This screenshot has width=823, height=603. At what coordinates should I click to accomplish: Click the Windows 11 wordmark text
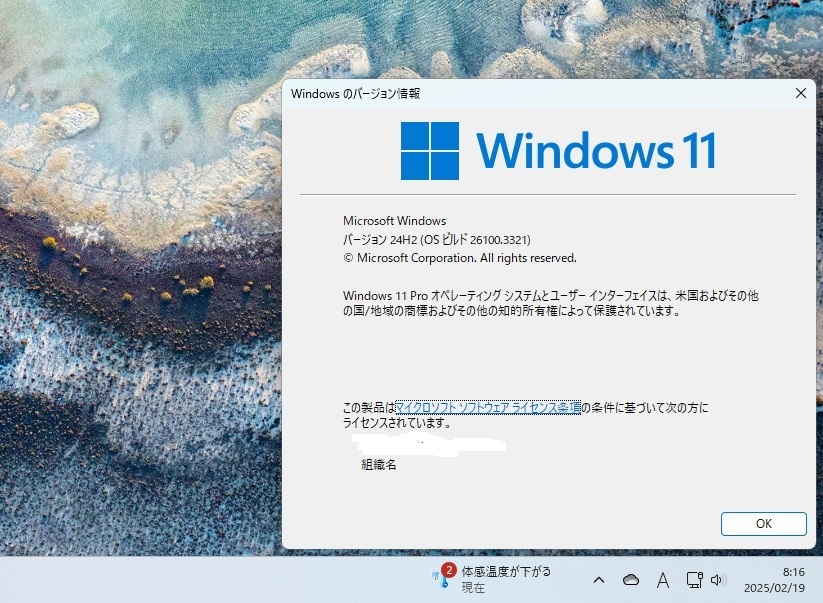coord(596,151)
